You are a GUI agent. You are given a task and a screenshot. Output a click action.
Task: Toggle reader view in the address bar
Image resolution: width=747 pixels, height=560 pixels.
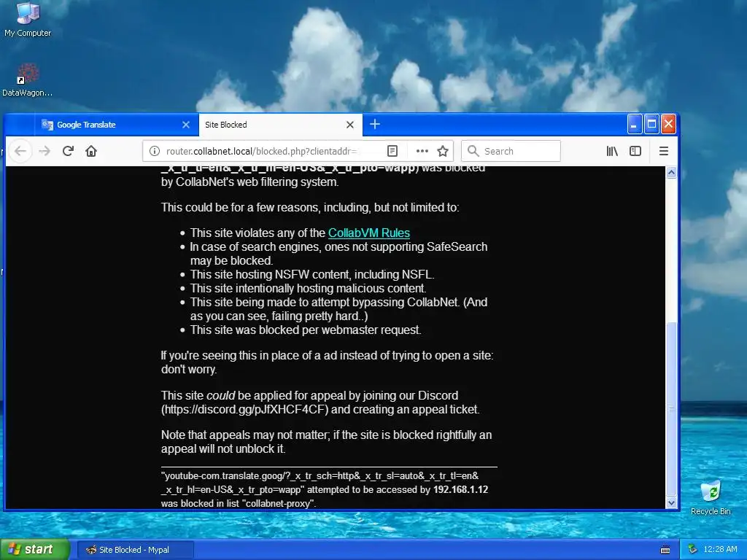click(392, 151)
